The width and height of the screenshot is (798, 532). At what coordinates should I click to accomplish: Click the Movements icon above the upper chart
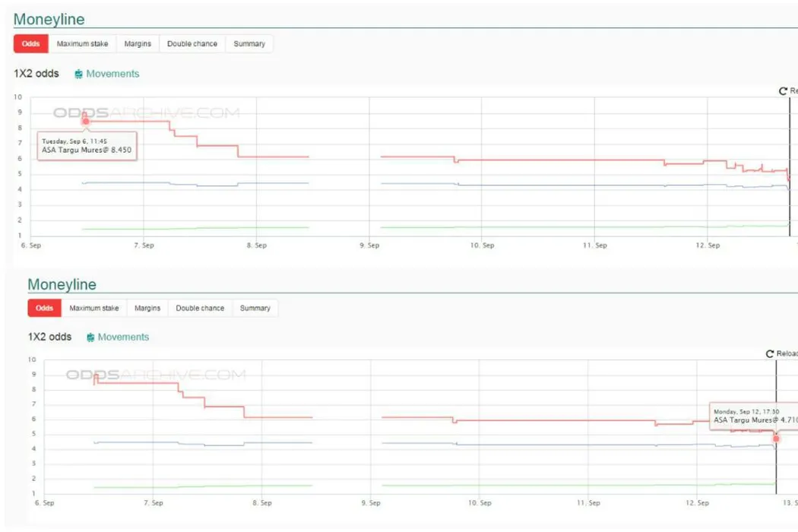(78, 74)
